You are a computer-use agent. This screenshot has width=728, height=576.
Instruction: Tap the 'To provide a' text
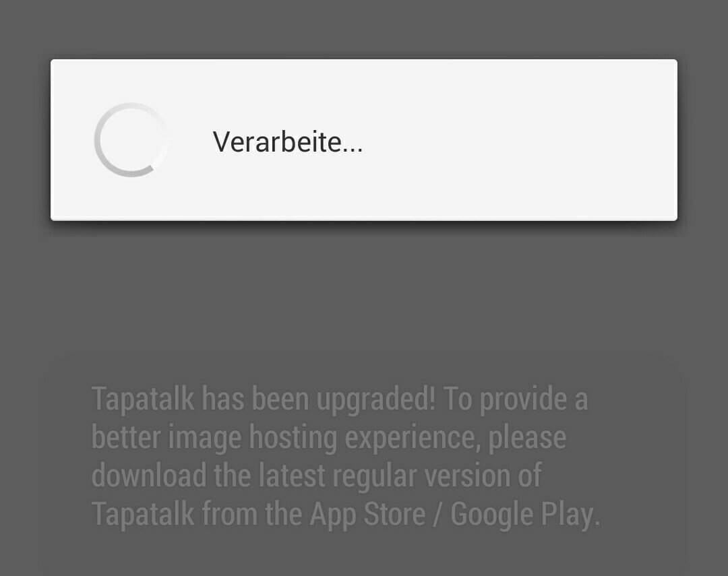[516, 399]
